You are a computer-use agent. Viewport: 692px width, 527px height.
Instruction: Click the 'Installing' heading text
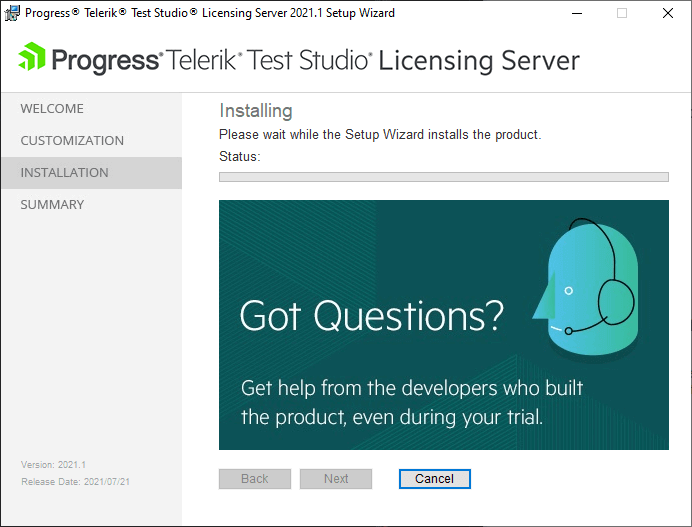tap(256, 111)
